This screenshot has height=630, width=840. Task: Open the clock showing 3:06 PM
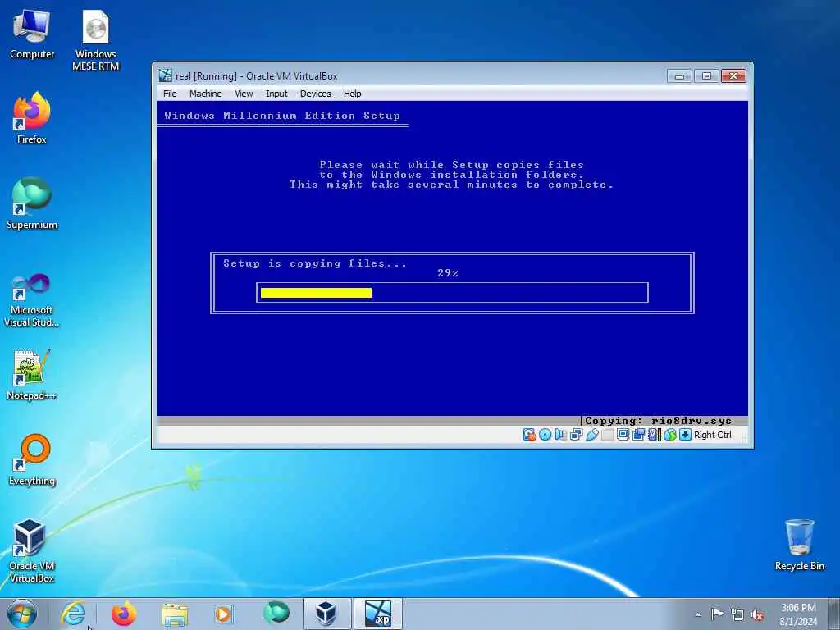pyautogui.click(x=798, y=614)
